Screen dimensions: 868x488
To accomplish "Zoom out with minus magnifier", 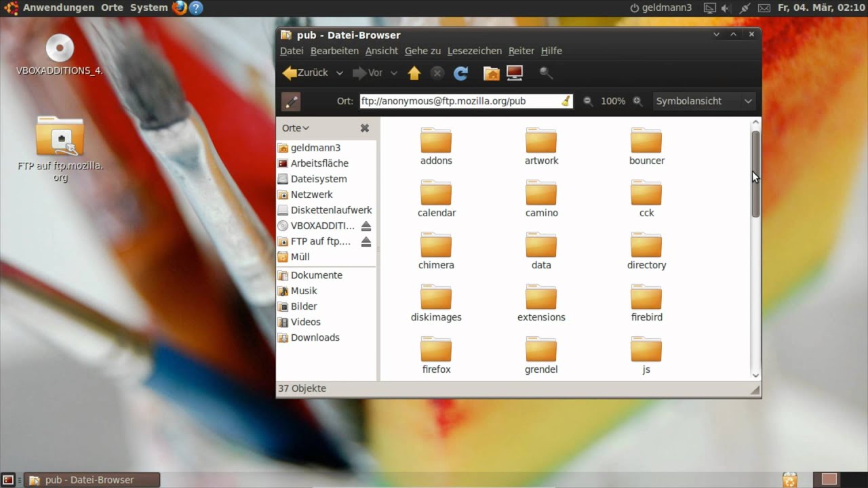I will [588, 101].
